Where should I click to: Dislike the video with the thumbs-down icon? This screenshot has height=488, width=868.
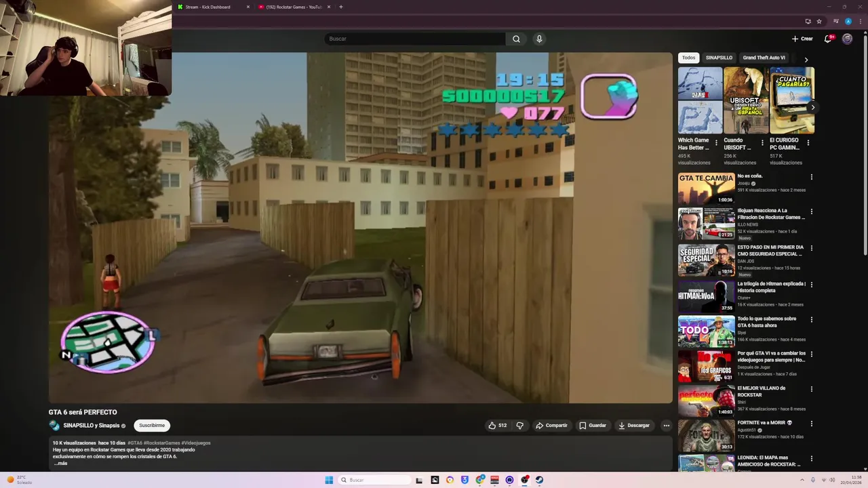(520, 426)
